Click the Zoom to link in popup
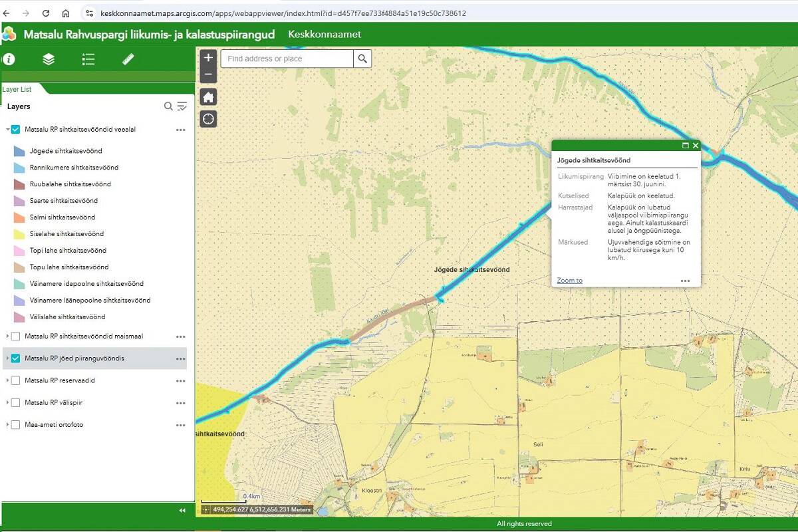The image size is (798, 532). 569,281
